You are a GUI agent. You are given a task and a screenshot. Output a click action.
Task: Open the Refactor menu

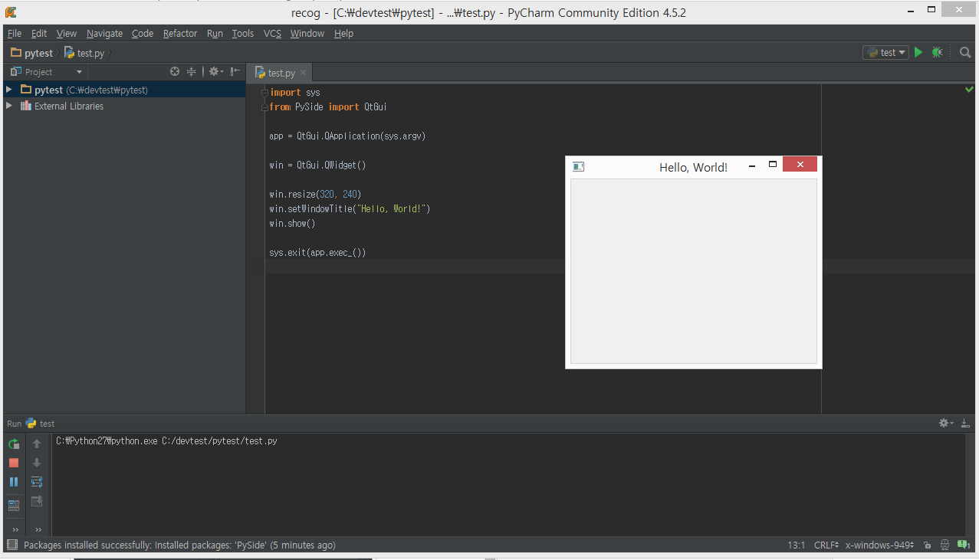[179, 33]
